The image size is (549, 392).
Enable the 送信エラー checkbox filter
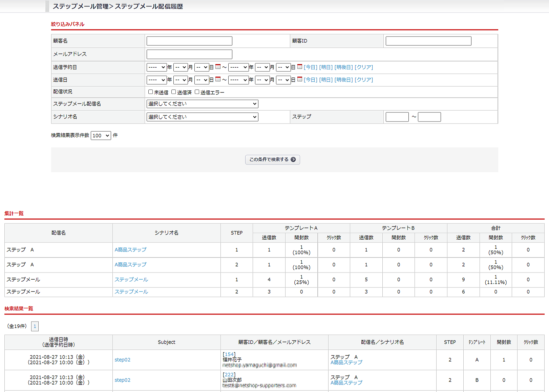[x=197, y=92]
